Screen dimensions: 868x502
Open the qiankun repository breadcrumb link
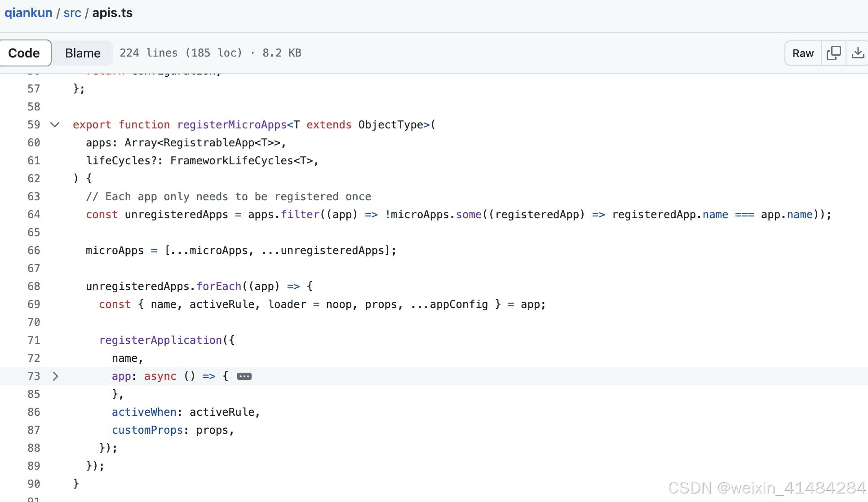pos(28,13)
